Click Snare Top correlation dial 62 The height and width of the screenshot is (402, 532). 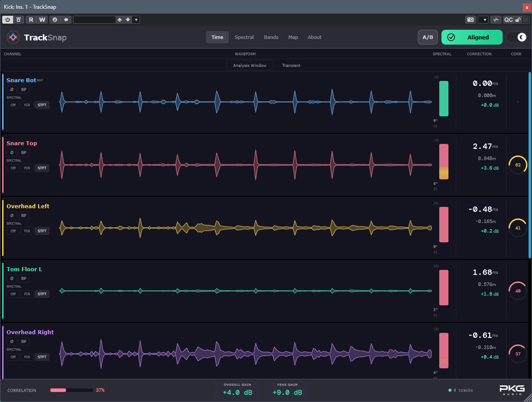(518, 165)
